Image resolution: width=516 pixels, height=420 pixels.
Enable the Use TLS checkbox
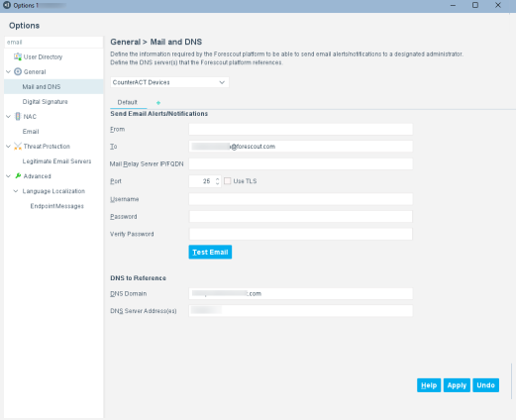[x=228, y=181]
